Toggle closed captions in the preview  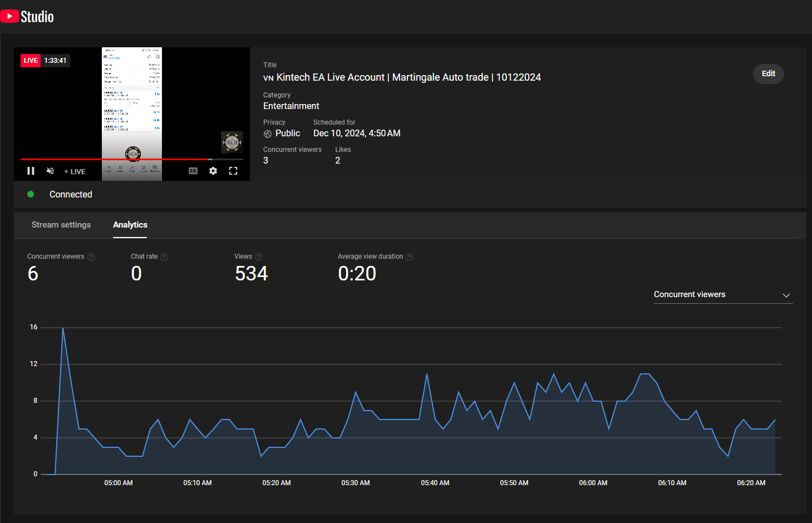(193, 171)
